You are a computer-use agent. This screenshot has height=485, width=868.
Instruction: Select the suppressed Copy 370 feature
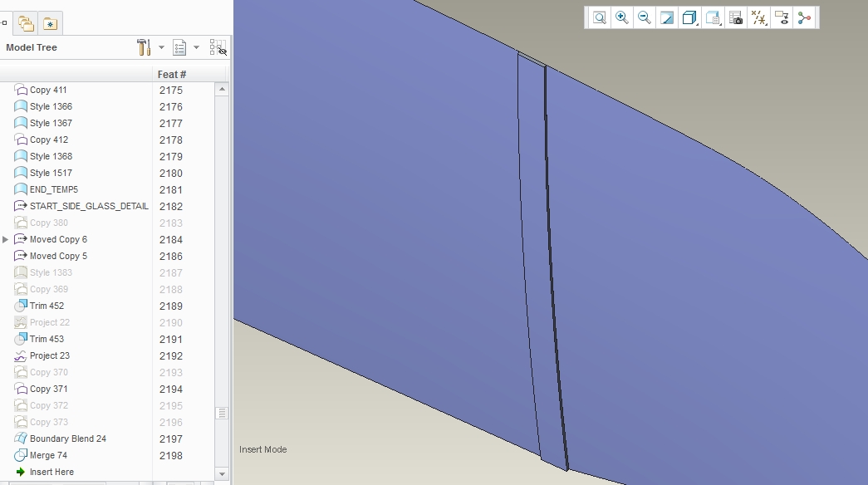click(x=49, y=372)
